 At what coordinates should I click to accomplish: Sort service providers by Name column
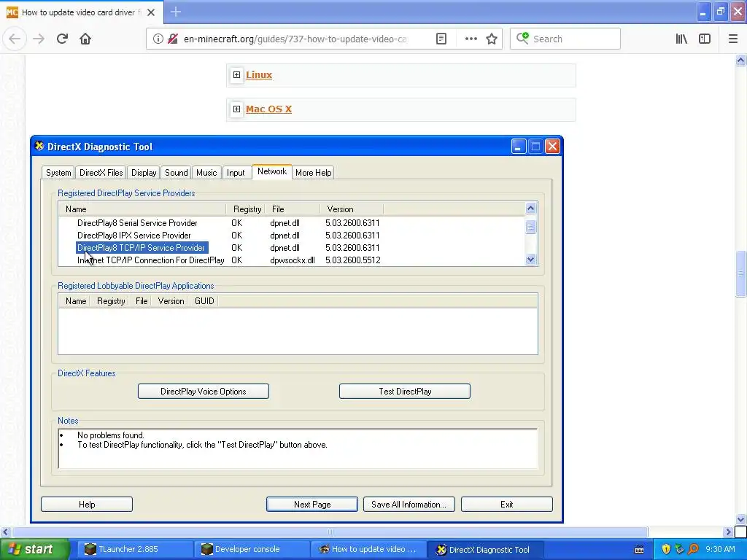[x=142, y=209]
